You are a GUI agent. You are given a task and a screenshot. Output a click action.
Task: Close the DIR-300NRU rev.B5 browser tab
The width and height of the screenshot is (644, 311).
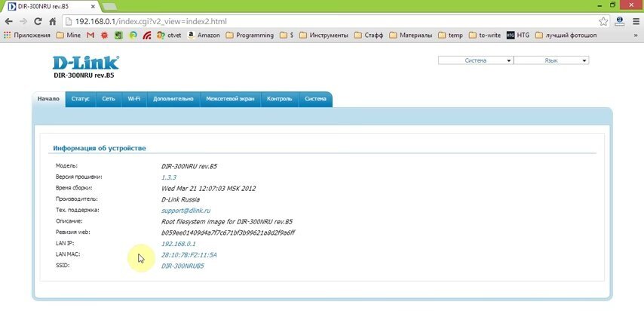(x=94, y=7)
